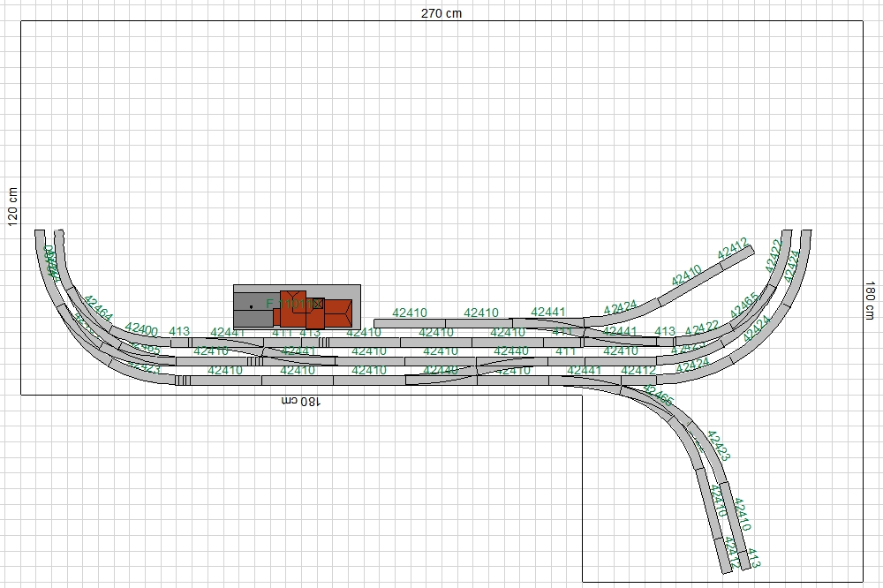Click the 42422 label on the top-right curve
The image size is (883, 588).
(774, 256)
